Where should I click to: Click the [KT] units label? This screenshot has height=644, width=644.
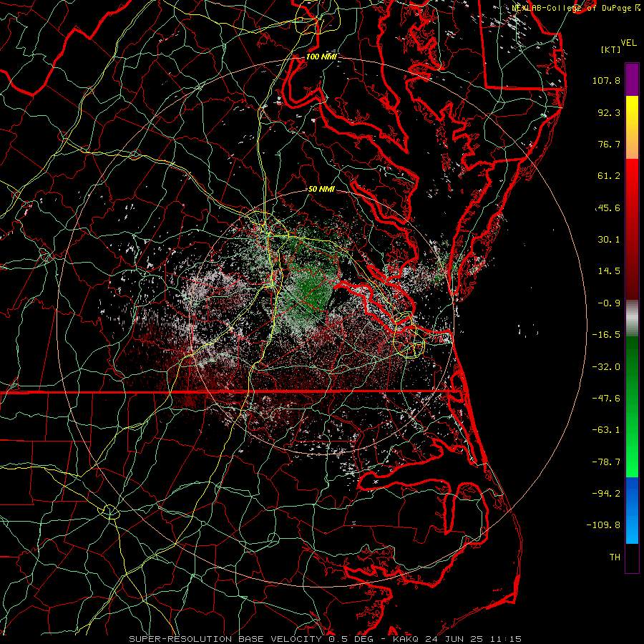[611, 49]
